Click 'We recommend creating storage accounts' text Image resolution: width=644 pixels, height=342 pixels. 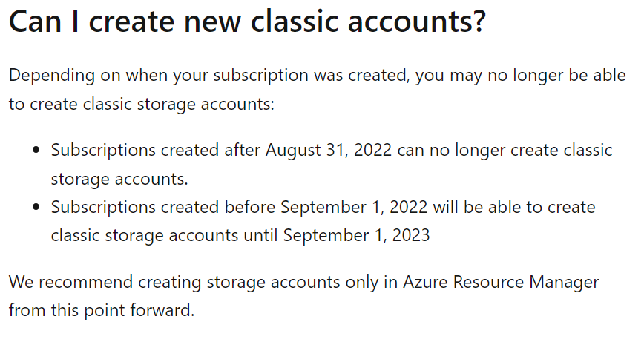coord(174,283)
